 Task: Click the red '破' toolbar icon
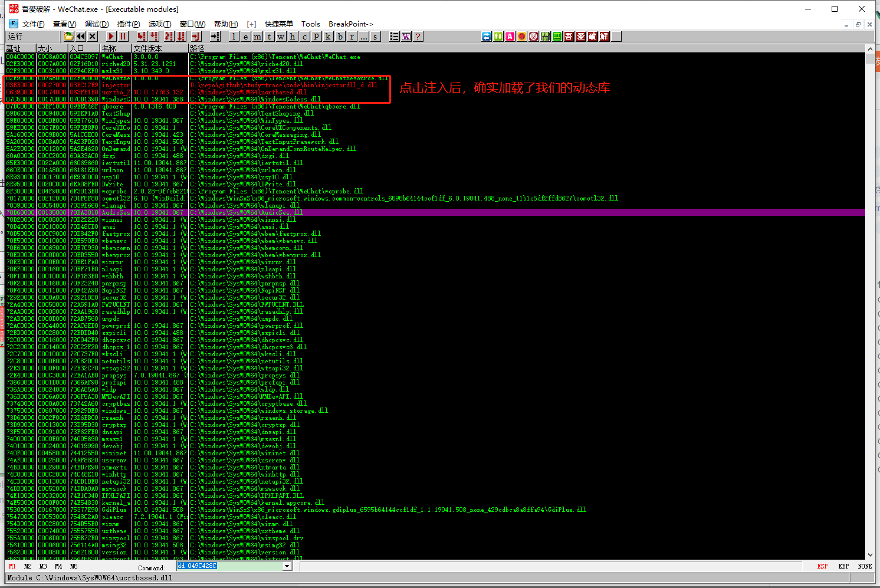click(593, 37)
